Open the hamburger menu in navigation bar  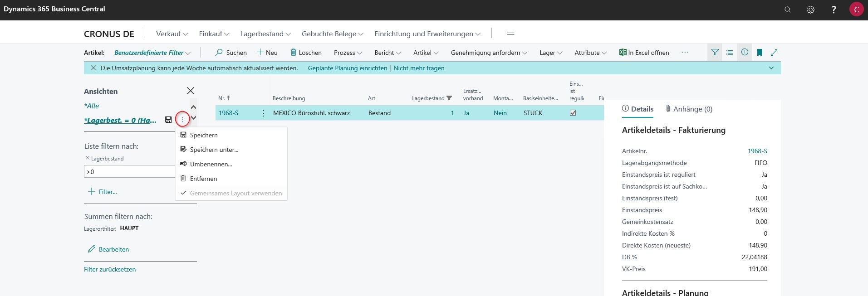tap(510, 33)
